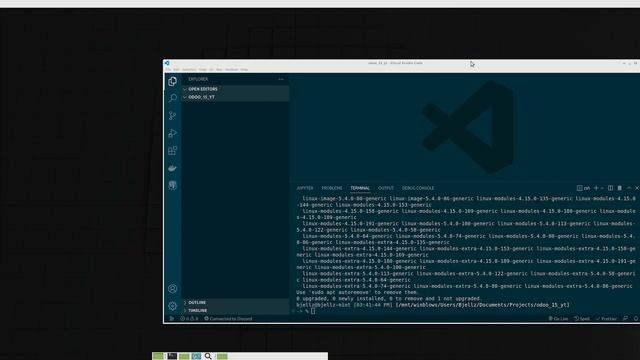
Task: Maximize the terminal panel with chevron
Action: [x=629, y=188]
